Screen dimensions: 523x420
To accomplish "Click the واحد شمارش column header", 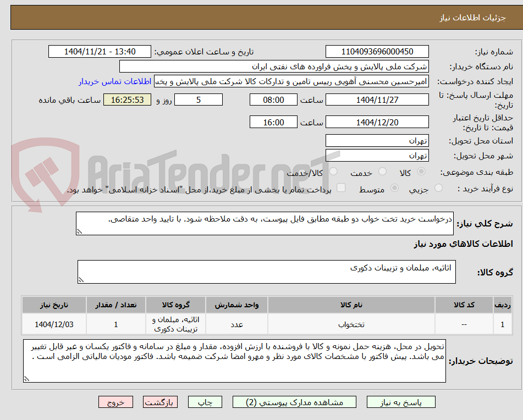I will (x=236, y=305).
